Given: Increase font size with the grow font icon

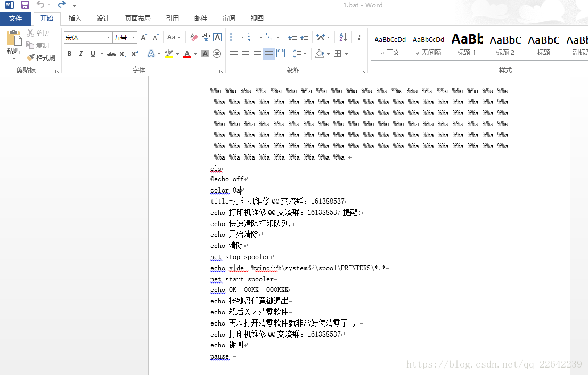Looking at the screenshot, I should click(144, 37).
